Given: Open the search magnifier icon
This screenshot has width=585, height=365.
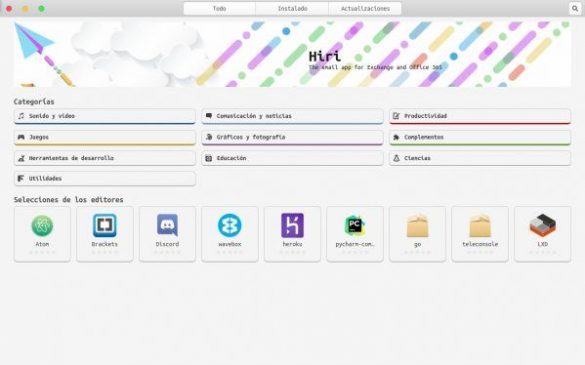Looking at the screenshot, I should (575, 8).
